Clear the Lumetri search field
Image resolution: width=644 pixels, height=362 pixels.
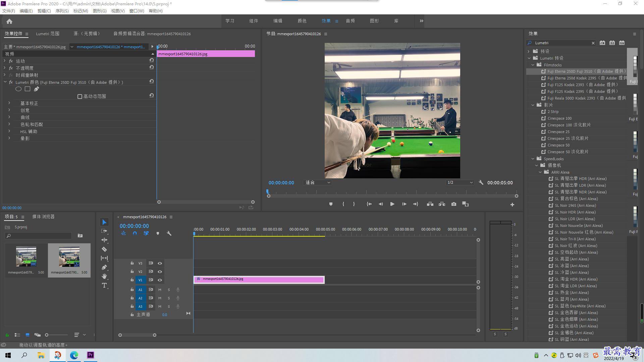click(x=593, y=43)
